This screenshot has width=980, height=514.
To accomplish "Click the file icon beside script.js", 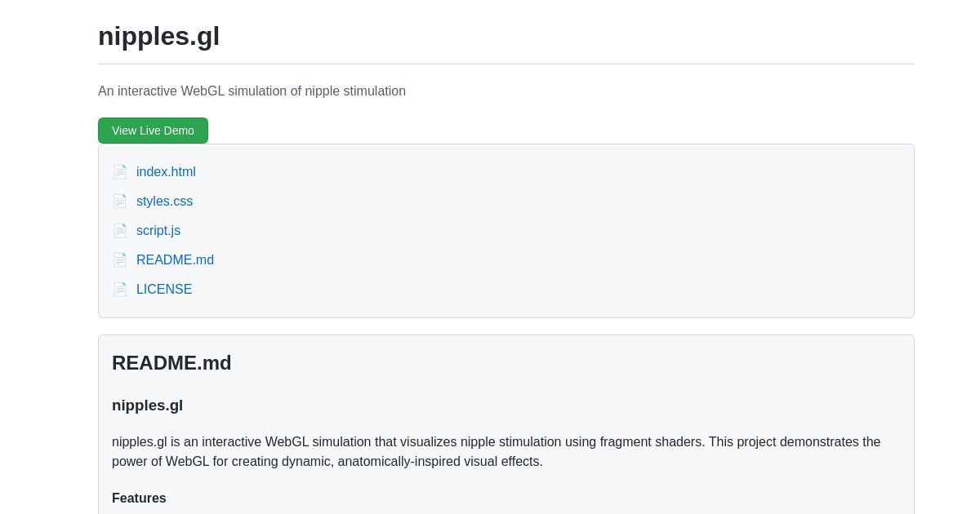I will (x=120, y=230).
